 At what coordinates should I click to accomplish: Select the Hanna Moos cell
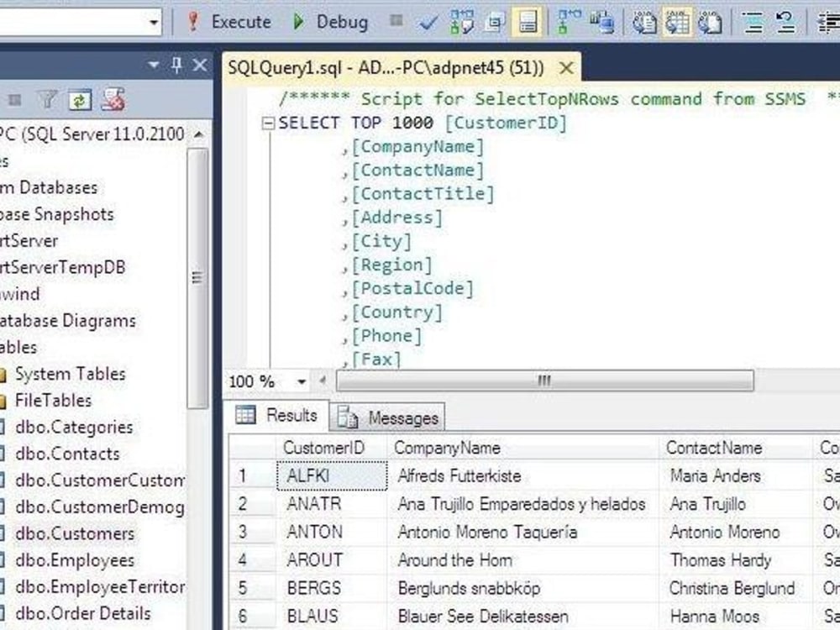point(735,616)
